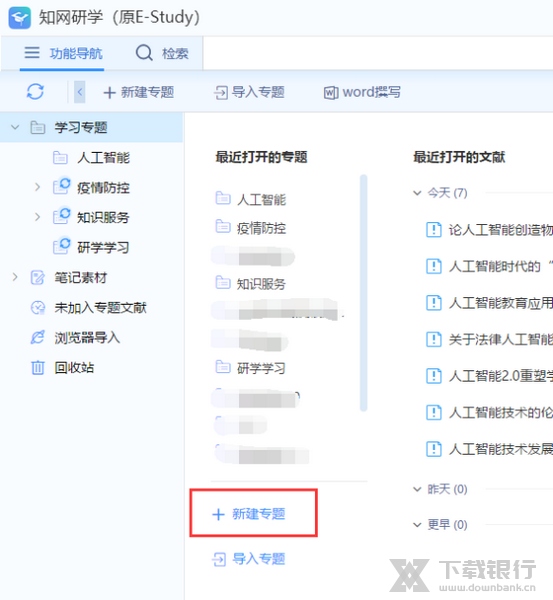Click the hamburger menu icon beside 功能导航
The image size is (553, 600).
pyautogui.click(x=32, y=53)
